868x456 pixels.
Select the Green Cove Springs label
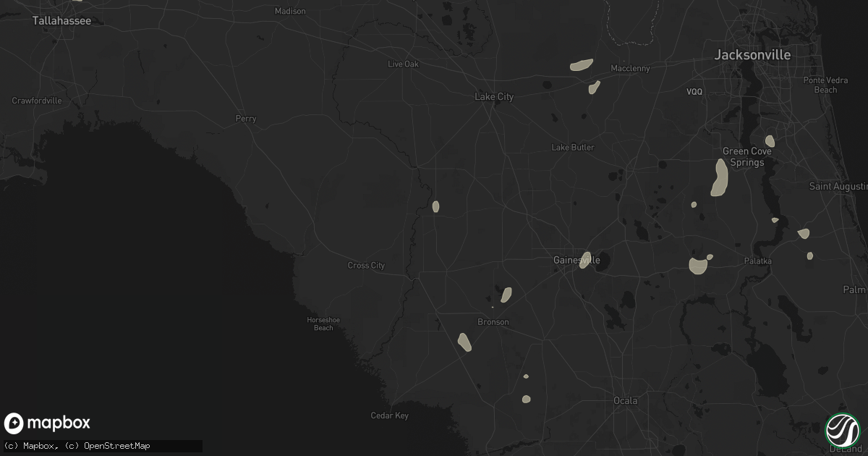pyautogui.click(x=747, y=157)
